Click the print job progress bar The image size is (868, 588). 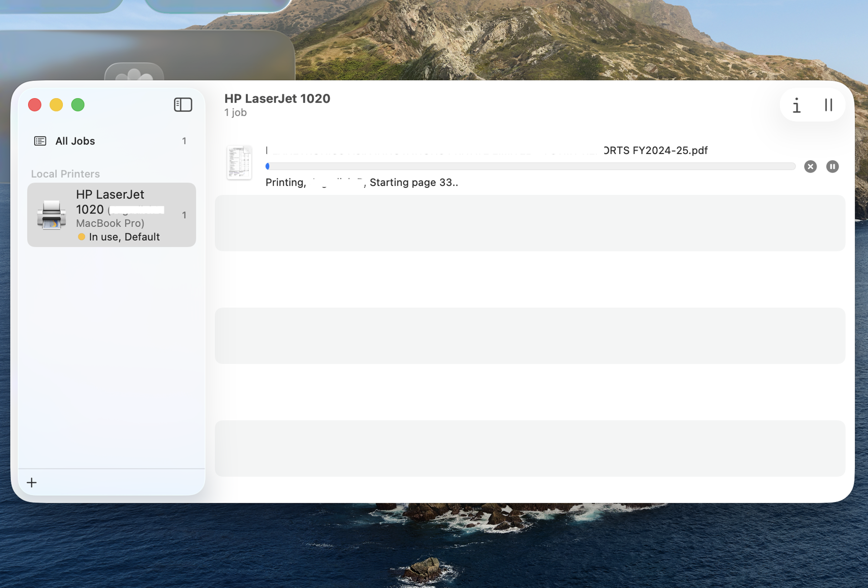(x=531, y=166)
